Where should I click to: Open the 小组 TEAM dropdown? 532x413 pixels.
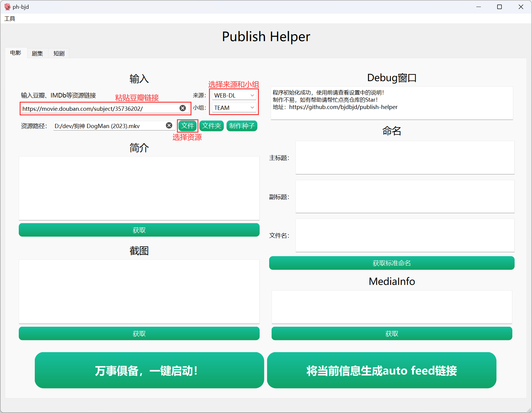234,108
